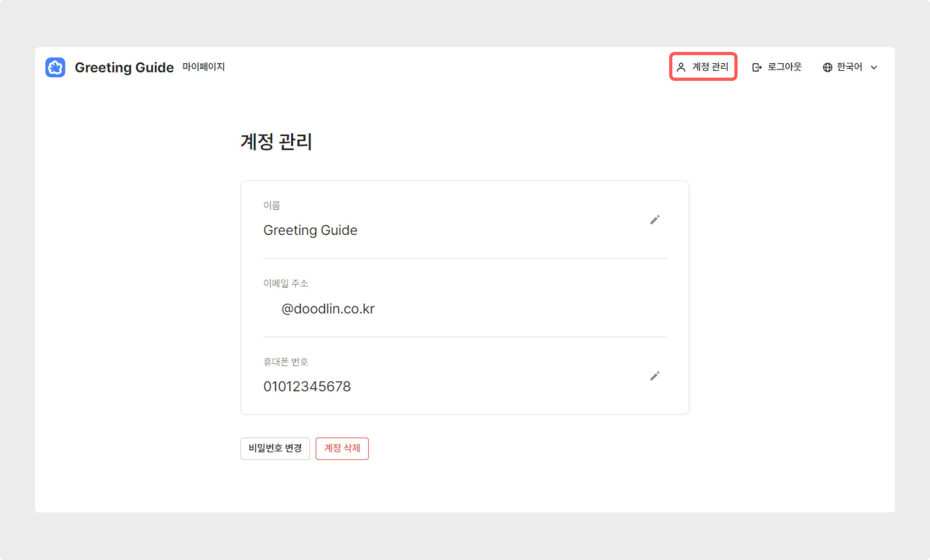
Task: Click the 이메일 주소 field label
Action: pos(285,283)
